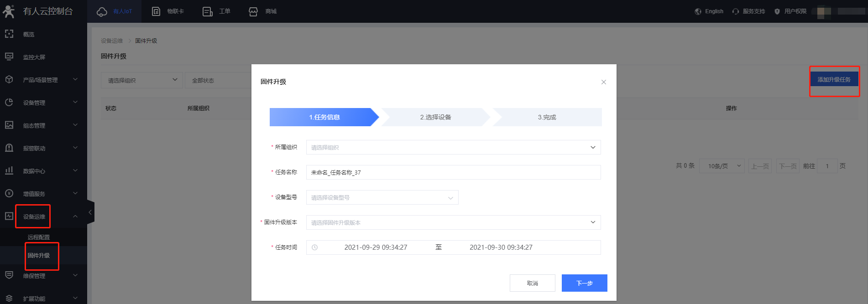Click the 下一步 next step button
Image resolution: width=868 pixels, height=304 pixels.
click(585, 283)
